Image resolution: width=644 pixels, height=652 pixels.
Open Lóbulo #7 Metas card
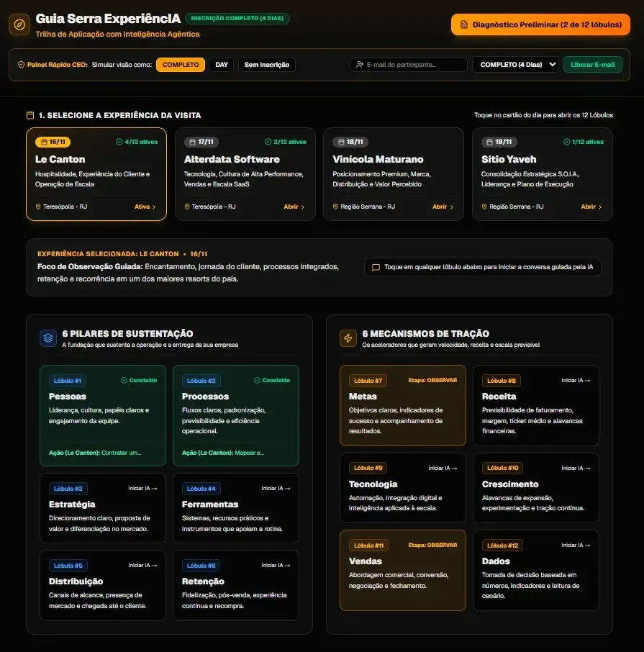(x=403, y=405)
